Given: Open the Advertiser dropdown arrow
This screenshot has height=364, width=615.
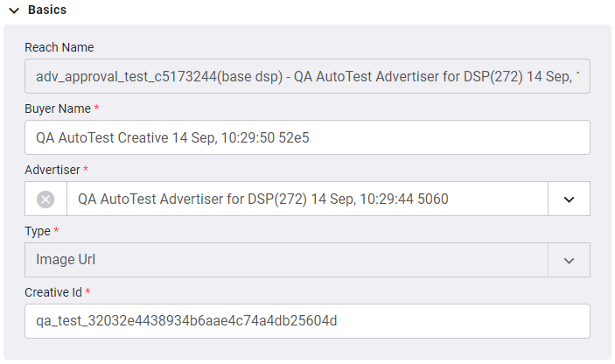Looking at the screenshot, I should 569,199.
